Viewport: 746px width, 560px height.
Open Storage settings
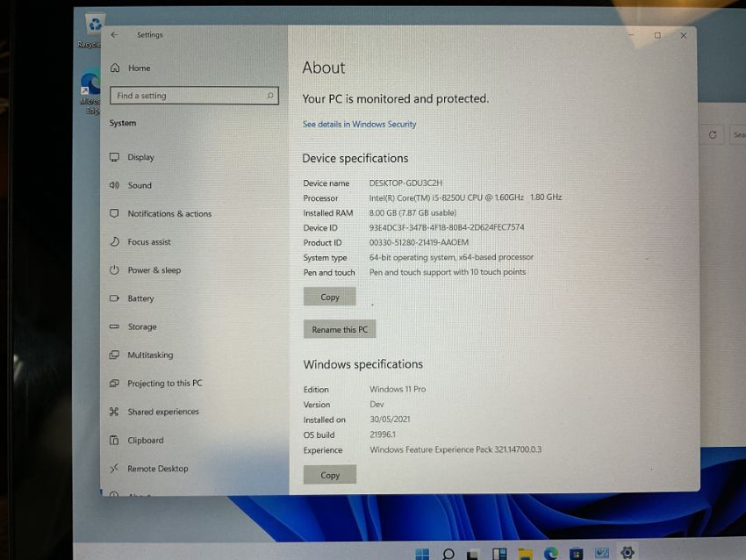tap(142, 327)
